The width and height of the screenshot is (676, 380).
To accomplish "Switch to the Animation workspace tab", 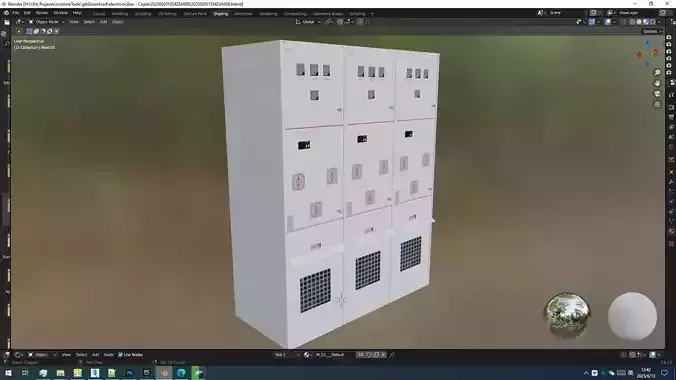I will [x=244, y=14].
